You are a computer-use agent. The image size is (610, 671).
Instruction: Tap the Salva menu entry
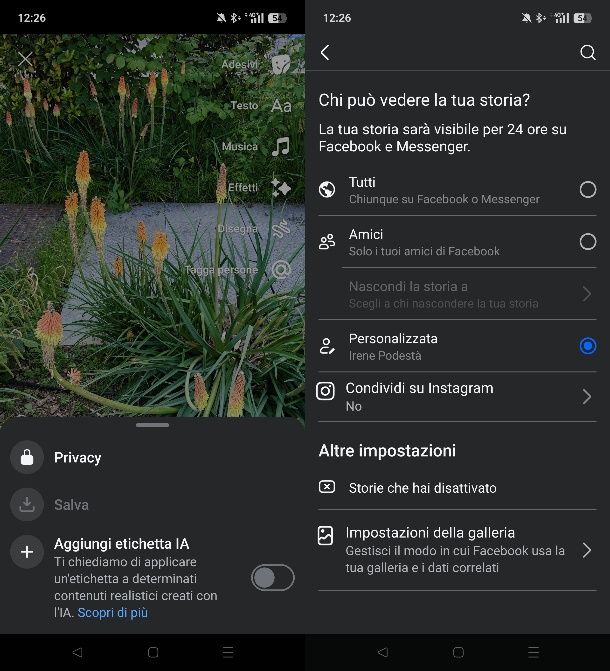(71, 505)
